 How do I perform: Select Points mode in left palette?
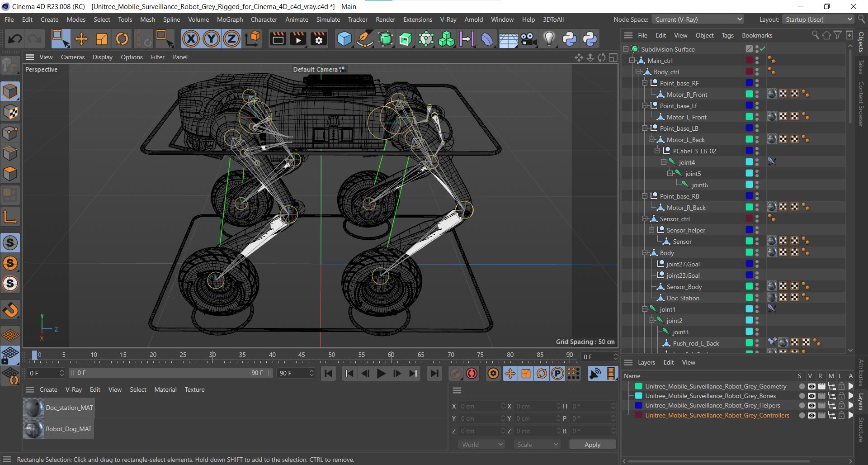pos(10,133)
